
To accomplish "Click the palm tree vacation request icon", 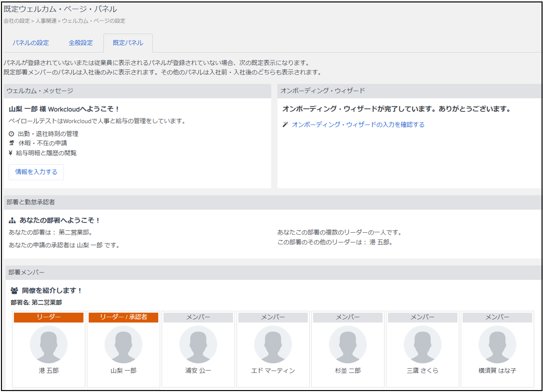I will (12, 143).
